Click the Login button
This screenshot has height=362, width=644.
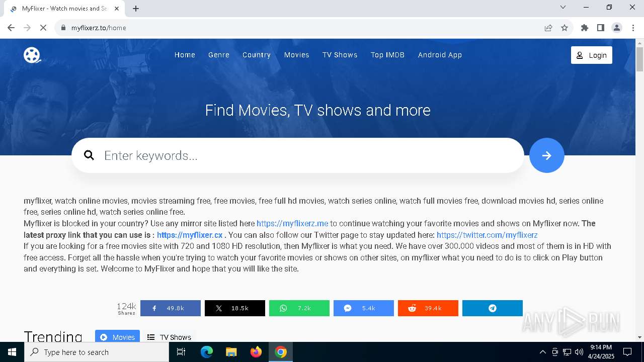tap(592, 55)
